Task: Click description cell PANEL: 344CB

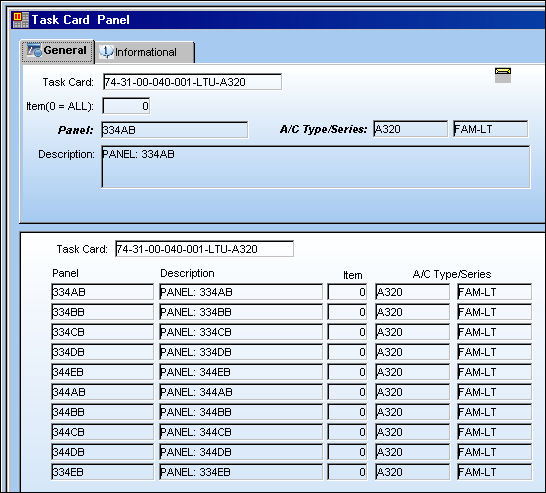Action: tap(241, 432)
